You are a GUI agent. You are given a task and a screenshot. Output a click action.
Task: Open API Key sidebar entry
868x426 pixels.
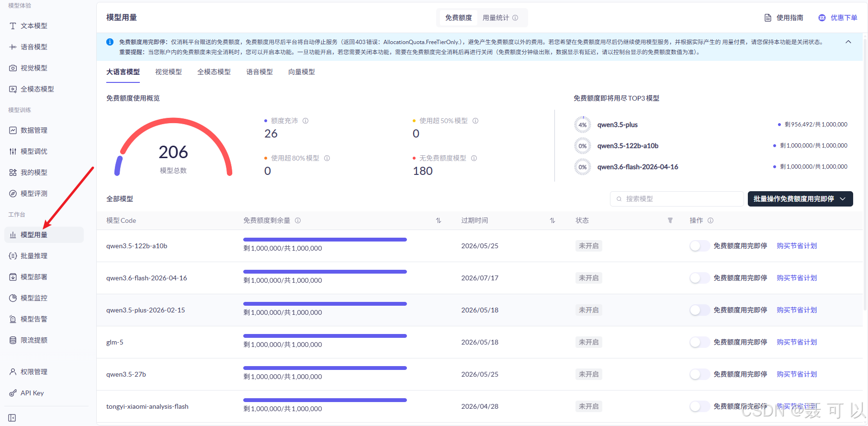32,393
